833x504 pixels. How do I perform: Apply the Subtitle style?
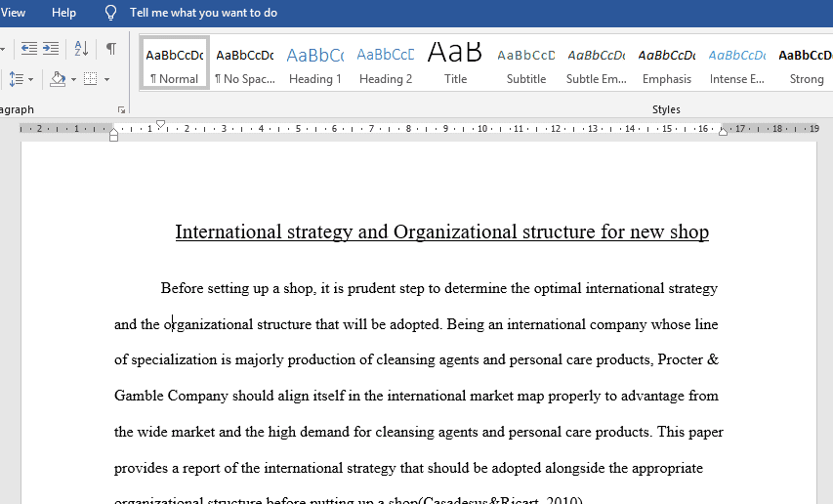[526, 63]
